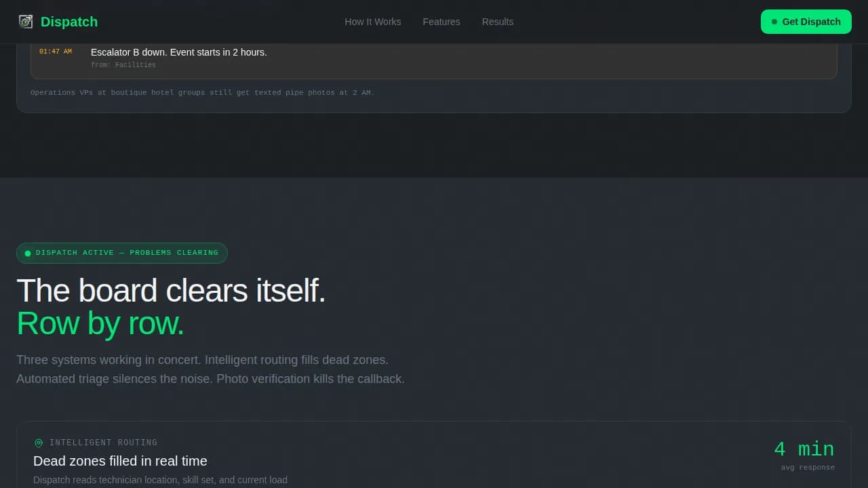Click the Dispatch logo icon
Image resolution: width=868 pixels, height=488 pixels.
(x=26, y=22)
